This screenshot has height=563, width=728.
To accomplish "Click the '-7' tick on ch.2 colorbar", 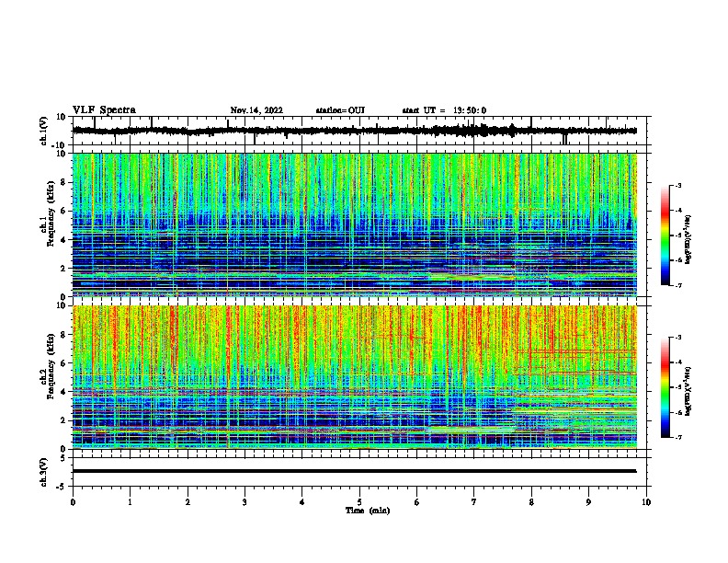I will 678,437.
